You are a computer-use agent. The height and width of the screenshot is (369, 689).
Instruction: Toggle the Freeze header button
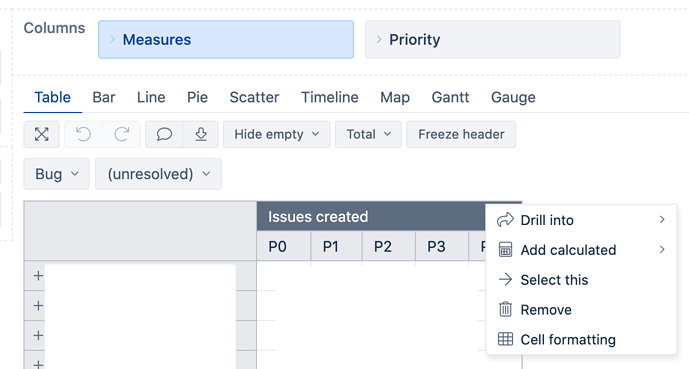[461, 134]
